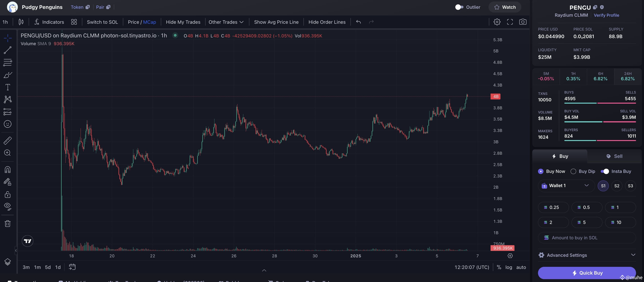644x282 pixels.
Task: Expand Advanced Settings section
Action: (587, 255)
